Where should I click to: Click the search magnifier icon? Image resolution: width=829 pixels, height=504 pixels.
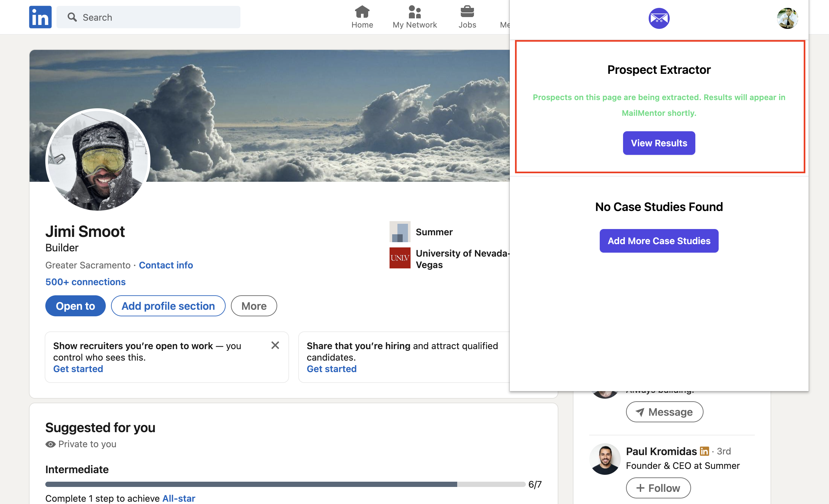pyautogui.click(x=72, y=17)
